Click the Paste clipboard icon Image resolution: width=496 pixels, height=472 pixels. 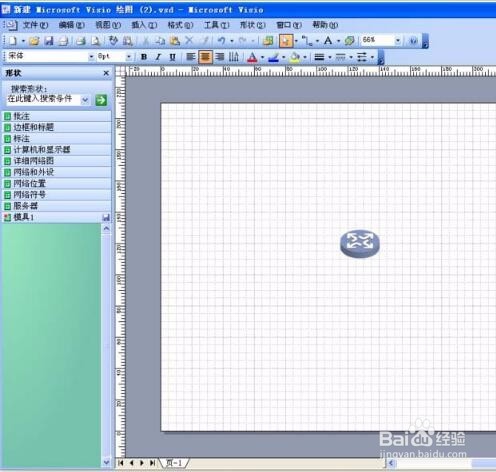coord(174,41)
